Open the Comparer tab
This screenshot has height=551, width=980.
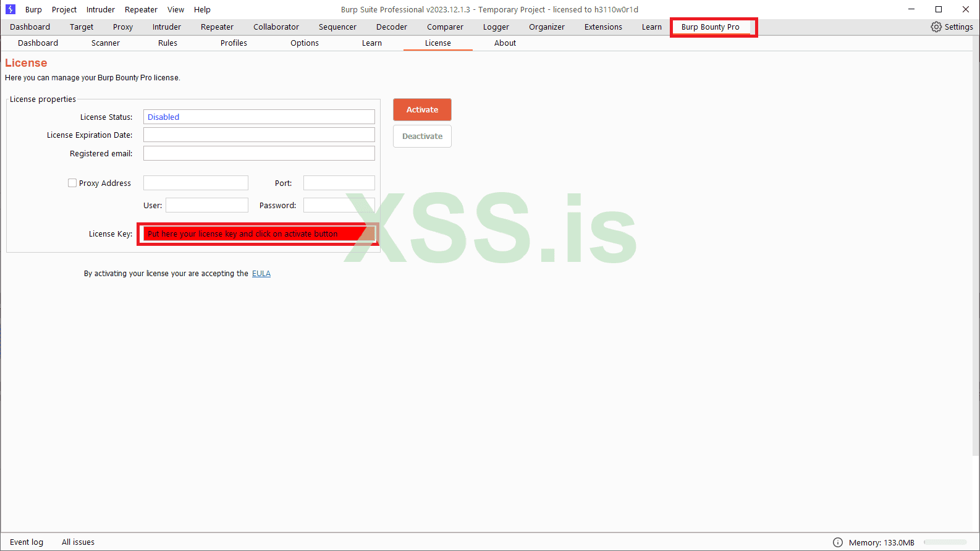pyautogui.click(x=445, y=27)
